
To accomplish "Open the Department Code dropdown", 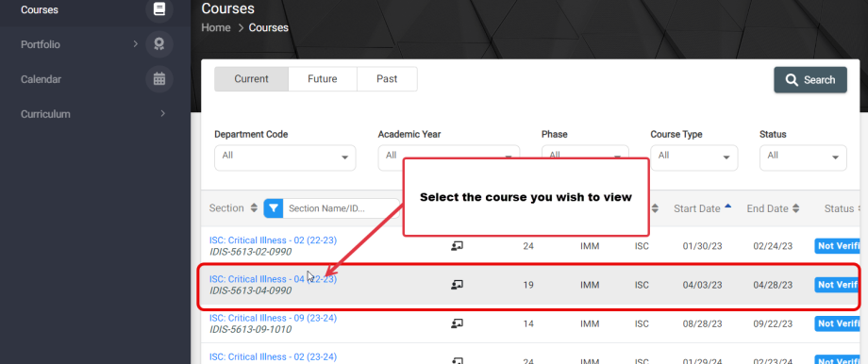I will pyautogui.click(x=285, y=157).
